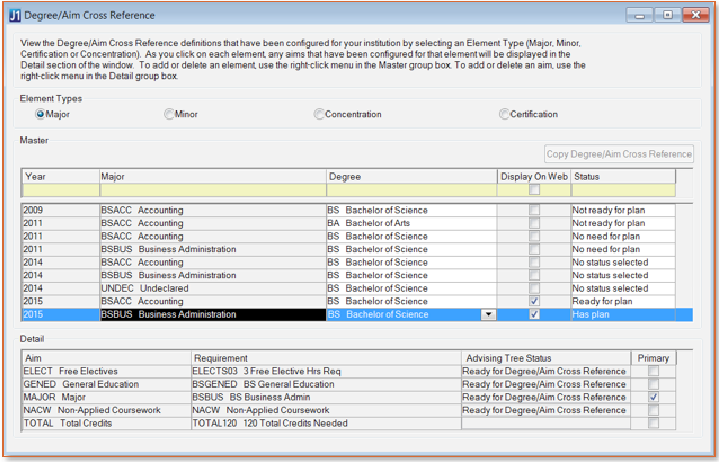
Task: Toggle Display On Web for 2015 BSBUS row
Action: pyautogui.click(x=533, y=315)
